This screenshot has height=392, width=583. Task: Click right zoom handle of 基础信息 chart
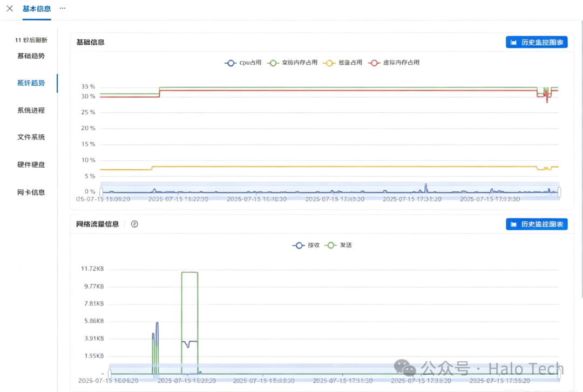tap(559, 192)
